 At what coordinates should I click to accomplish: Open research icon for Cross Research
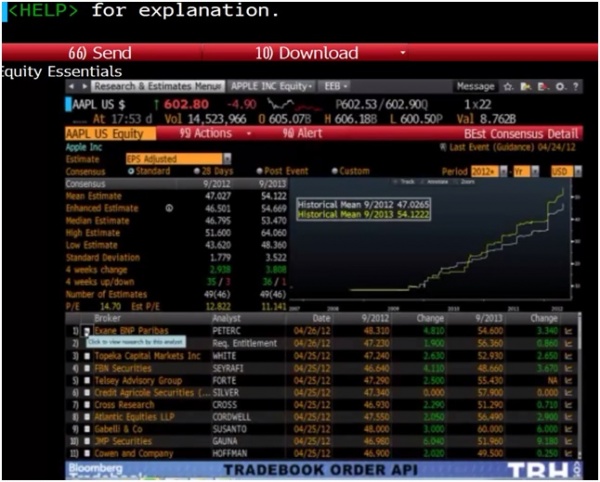(87, 405)
